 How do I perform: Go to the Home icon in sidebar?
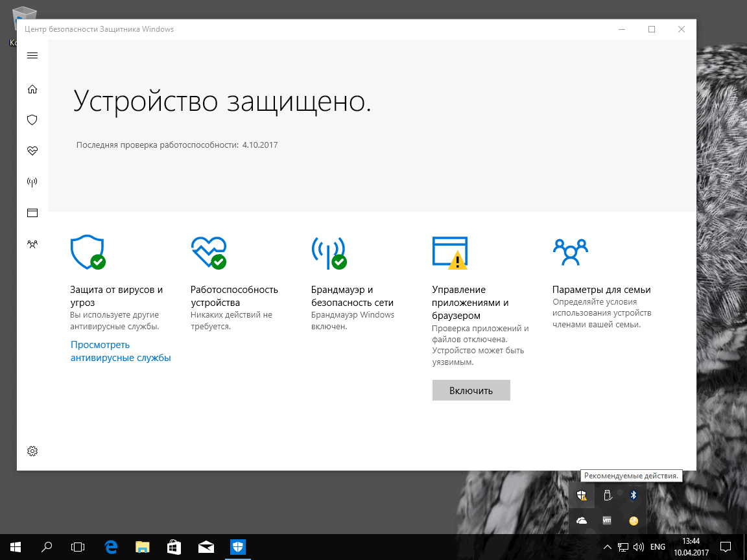(x=32, y=89)
